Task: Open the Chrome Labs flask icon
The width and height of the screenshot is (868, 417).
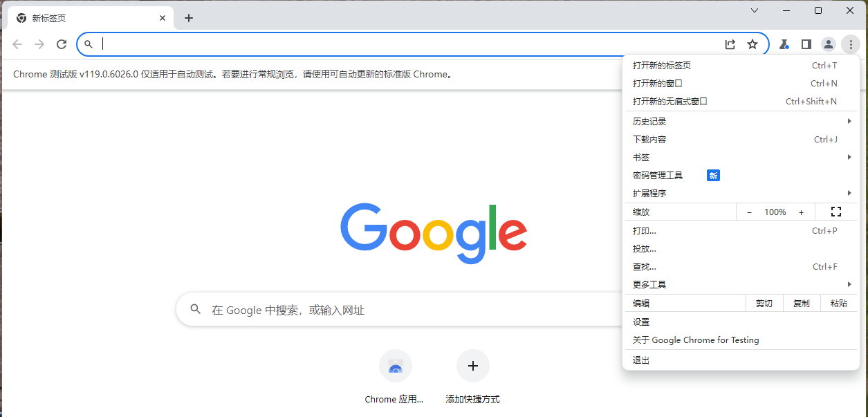Action: click(x=784, y=44)
